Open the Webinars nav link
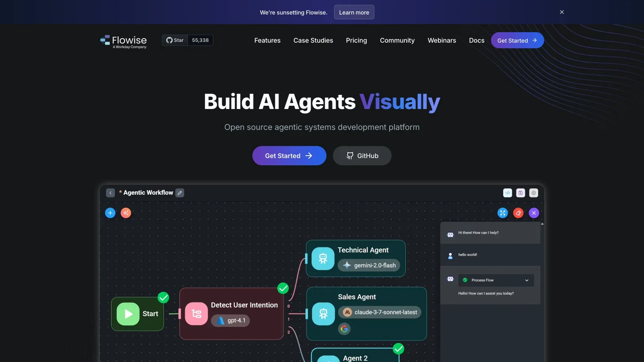The image size is (644, 362). (442, 40)
